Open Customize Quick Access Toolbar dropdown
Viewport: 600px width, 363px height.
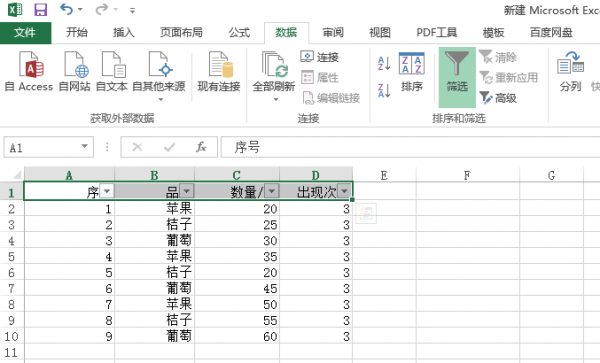132,11
